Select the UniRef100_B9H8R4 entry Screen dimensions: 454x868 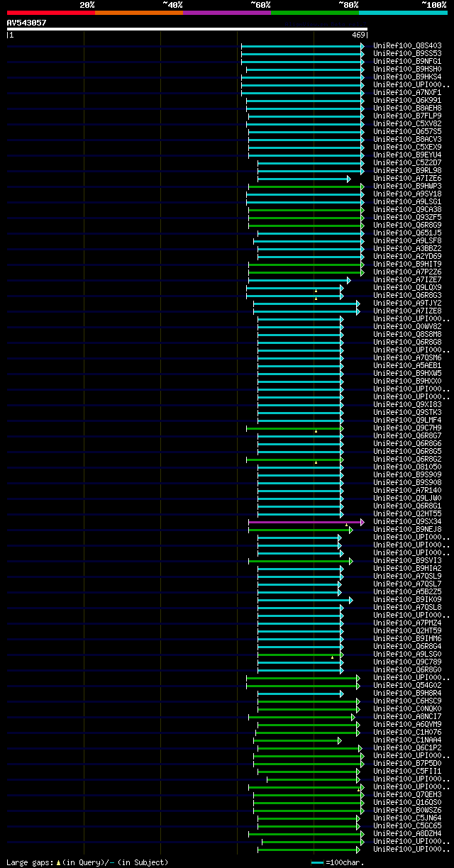pos(407,693)
